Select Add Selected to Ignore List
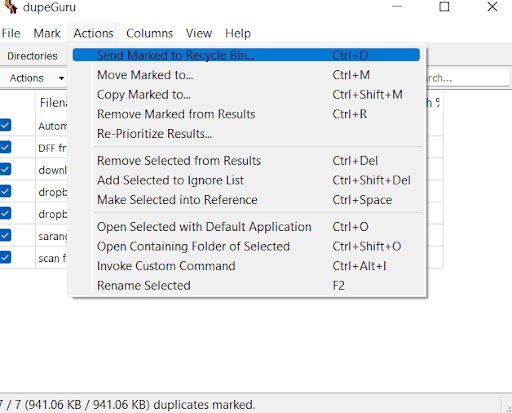 246,180
